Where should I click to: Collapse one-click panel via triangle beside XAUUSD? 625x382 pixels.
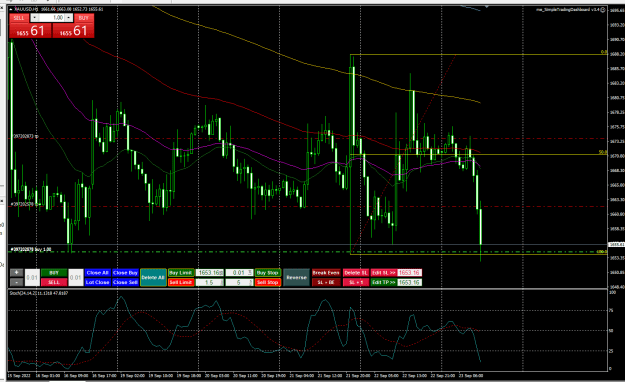pos(11,9)
